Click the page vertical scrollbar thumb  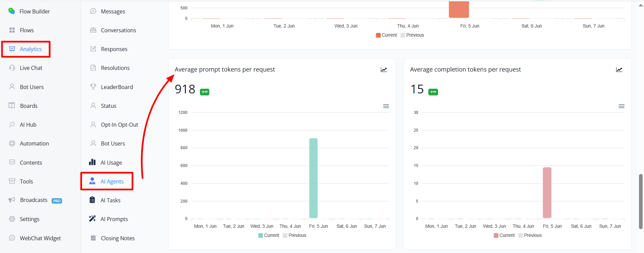[x=641, y=202]
